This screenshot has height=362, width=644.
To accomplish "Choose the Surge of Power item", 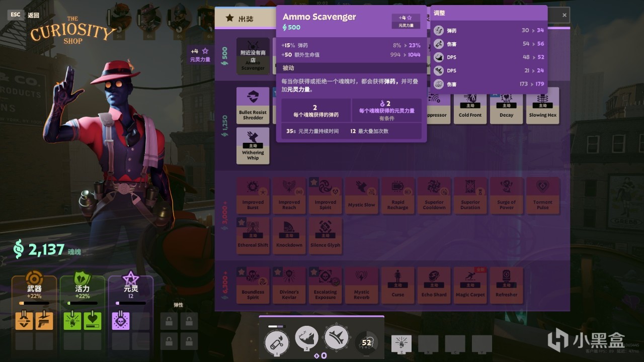I will (507, 195).
